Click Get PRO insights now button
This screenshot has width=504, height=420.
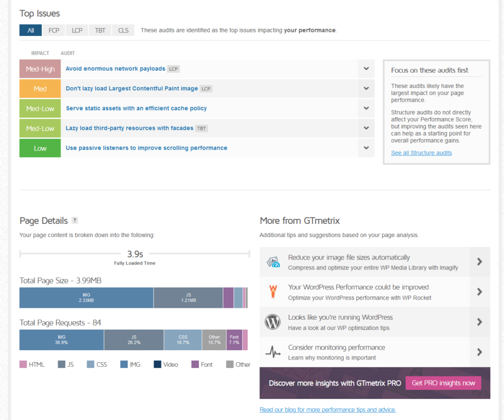tap(443, 383)
